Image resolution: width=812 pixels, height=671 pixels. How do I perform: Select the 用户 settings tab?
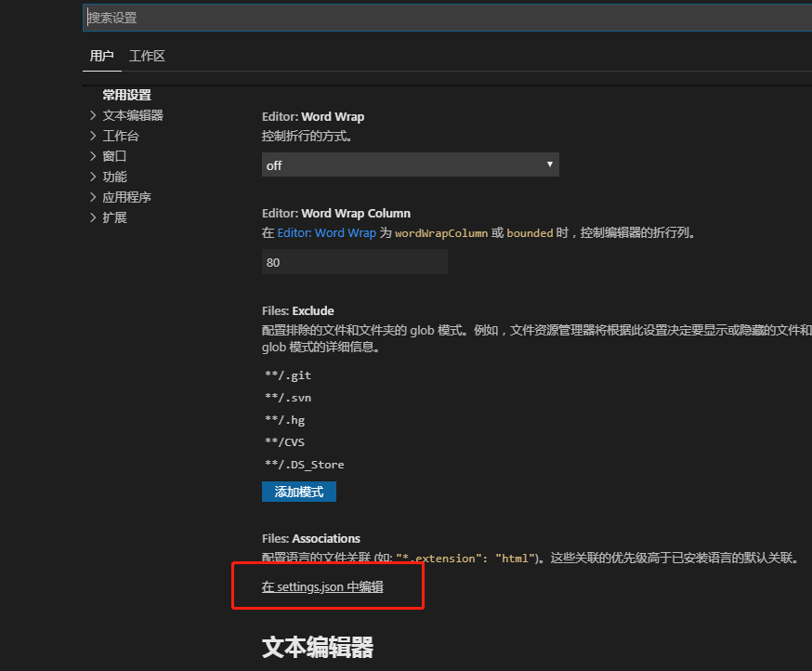tap(102, 56)
